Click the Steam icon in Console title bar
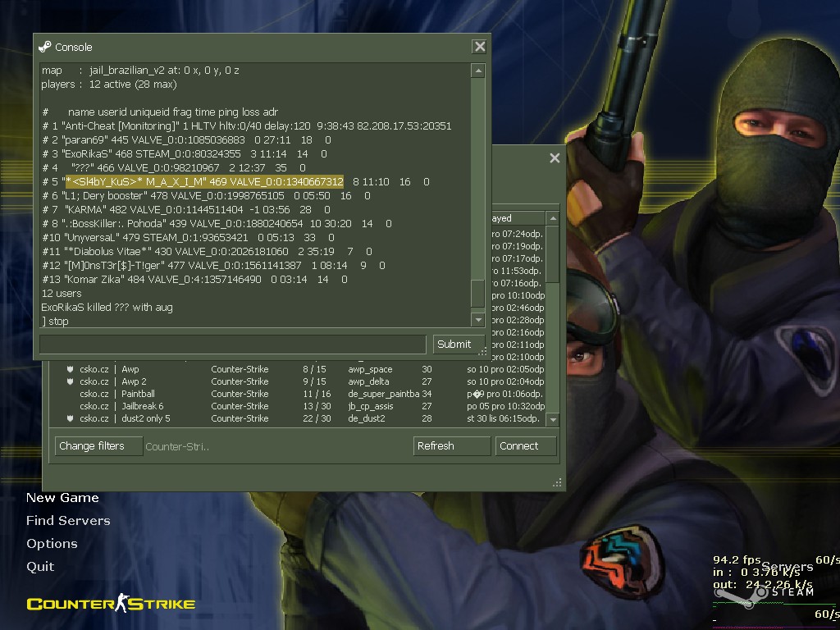840x630 pixels. (x=45, y=47)
